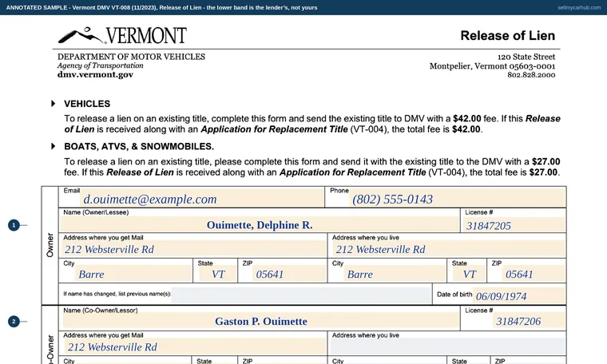Click the 'Agency of Transportation' text
Viewport: 607px width, 364px height.
pos(101,65)
